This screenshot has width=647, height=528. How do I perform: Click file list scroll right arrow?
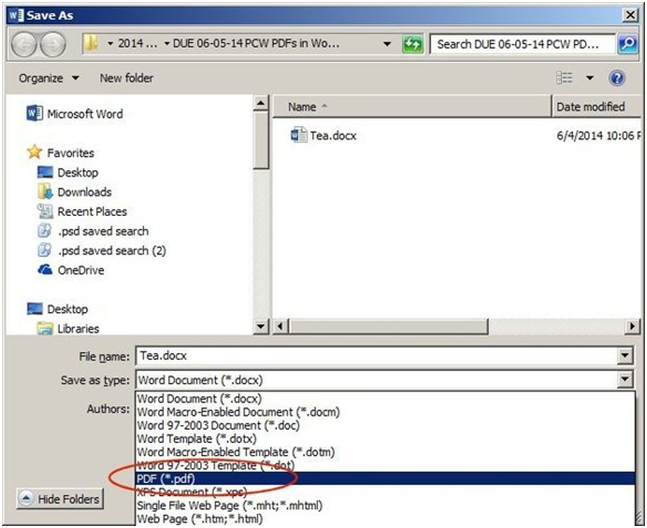pyautogui.click(x=632, y=326)
